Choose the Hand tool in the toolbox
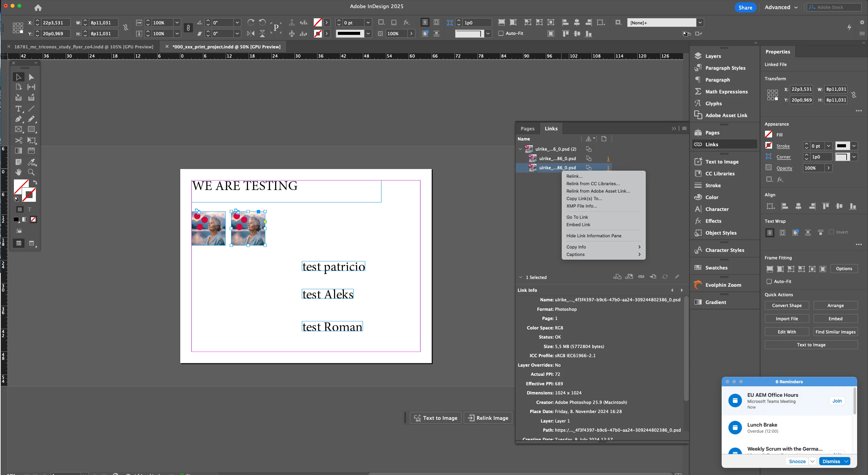 pyautogui.click(x=18, y=172)
